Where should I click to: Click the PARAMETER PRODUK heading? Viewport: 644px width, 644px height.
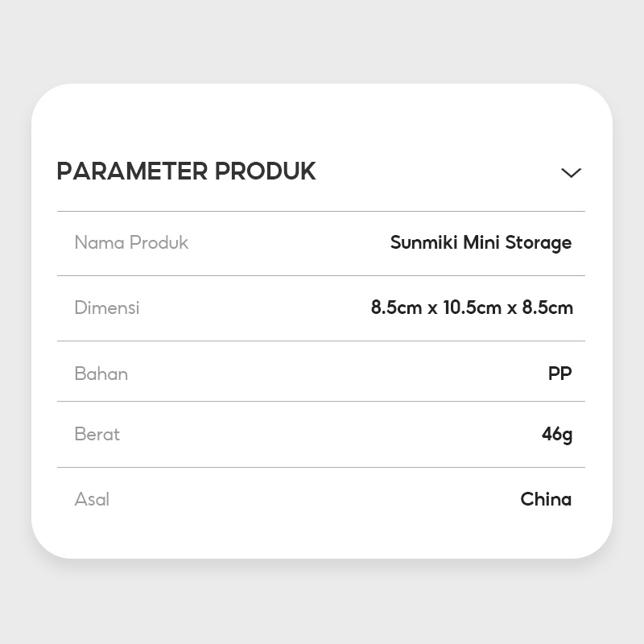pyautogui.click(x=186, y=171)
